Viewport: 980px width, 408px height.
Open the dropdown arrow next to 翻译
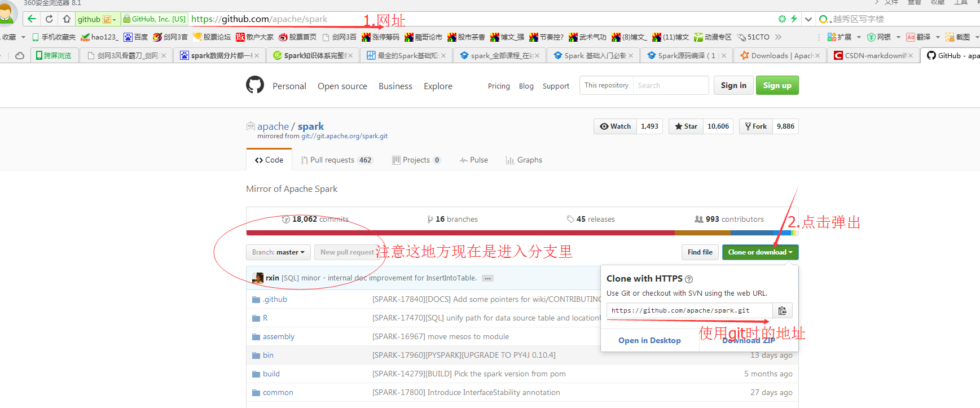938,37
